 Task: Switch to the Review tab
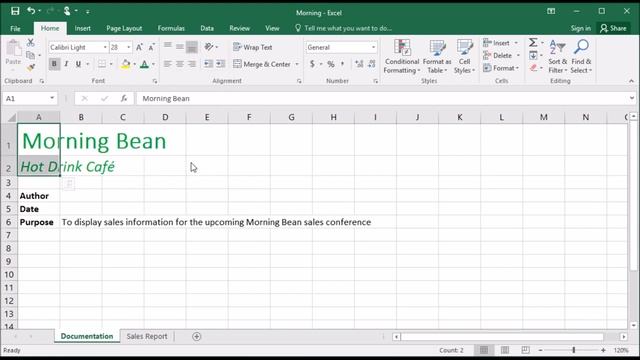coord(240,28)
